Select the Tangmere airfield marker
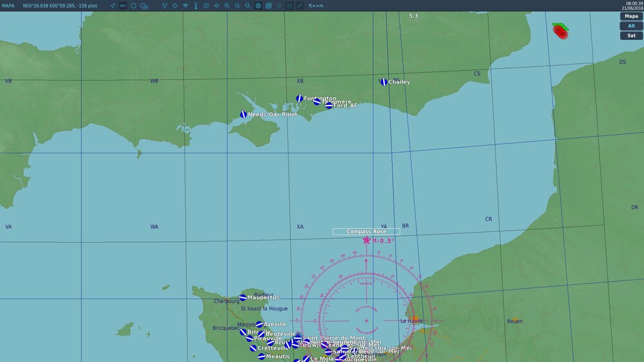The height and width of the screenshot is (362, 644). [x=317, y=102]
